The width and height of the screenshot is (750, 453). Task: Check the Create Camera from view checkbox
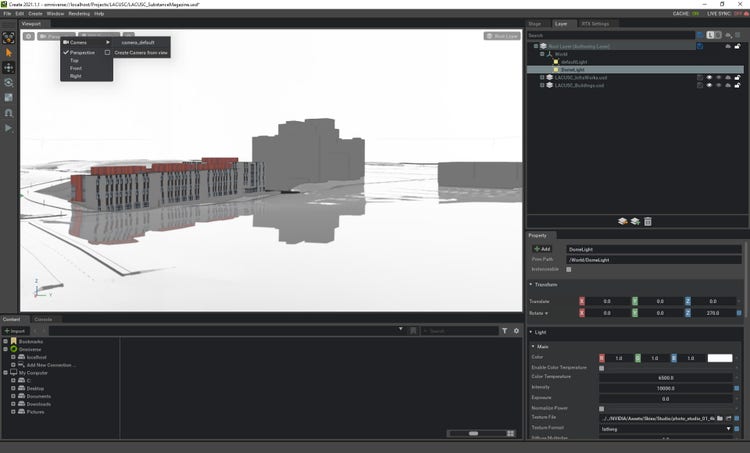click(x=107, y=52)
